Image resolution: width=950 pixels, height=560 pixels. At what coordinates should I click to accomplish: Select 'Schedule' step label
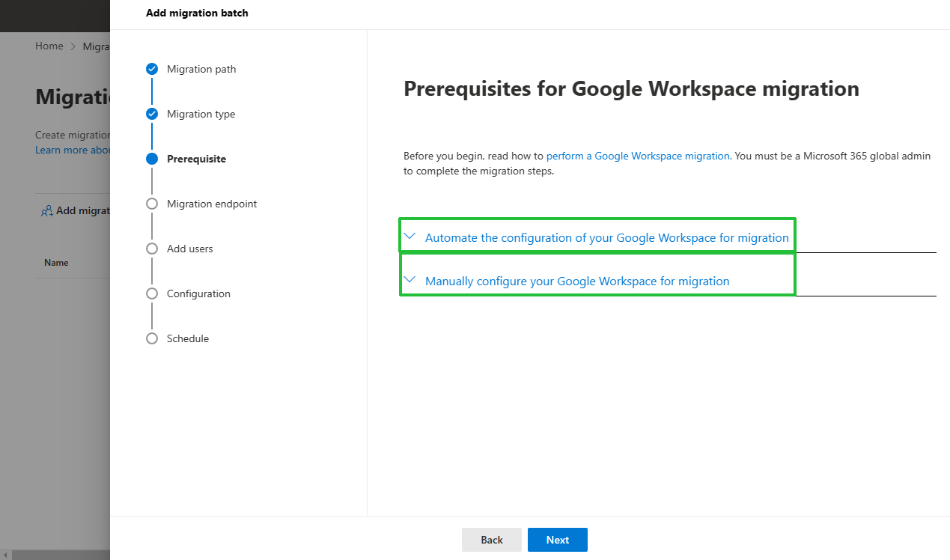click(x=188, y=338)
